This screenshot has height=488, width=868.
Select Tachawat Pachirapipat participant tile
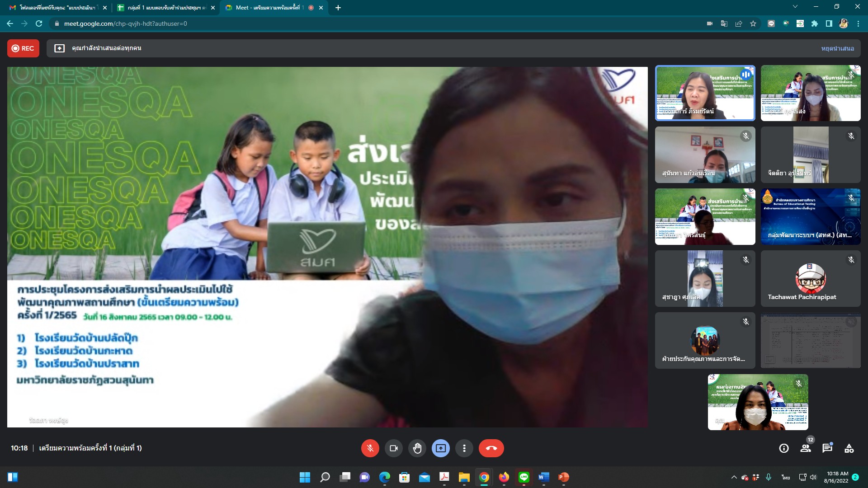[810, 278]
